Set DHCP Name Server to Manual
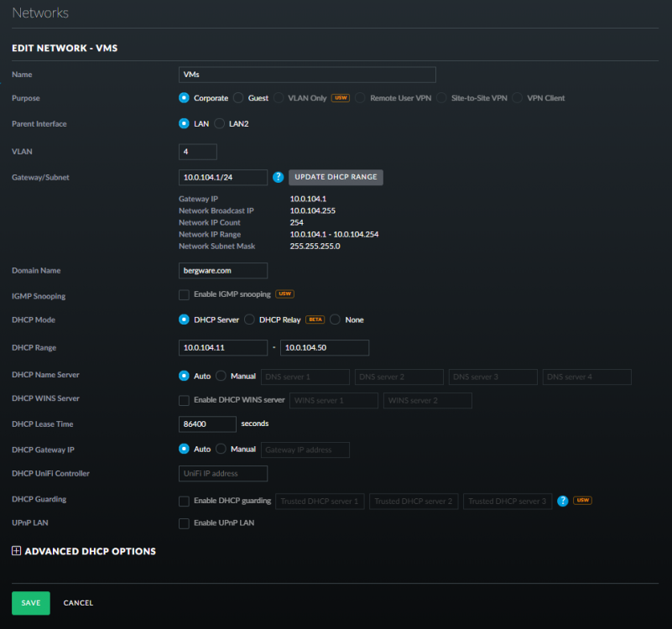672x629 pixels. pos(221,376)
